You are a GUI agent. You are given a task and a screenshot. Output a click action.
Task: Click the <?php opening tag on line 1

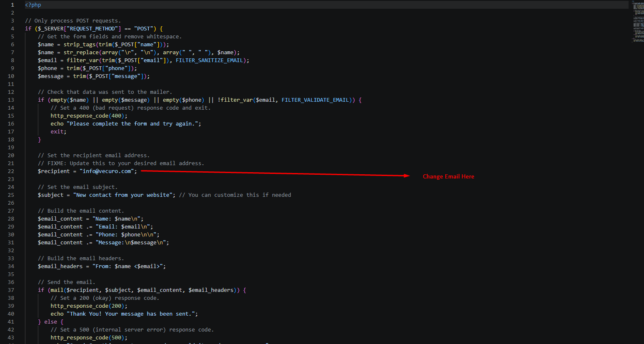point(33,5)
